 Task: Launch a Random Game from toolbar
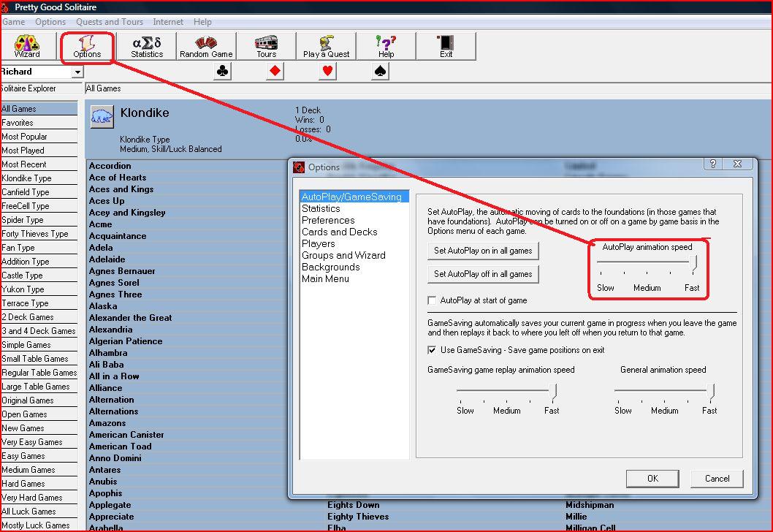coord(206,46)
